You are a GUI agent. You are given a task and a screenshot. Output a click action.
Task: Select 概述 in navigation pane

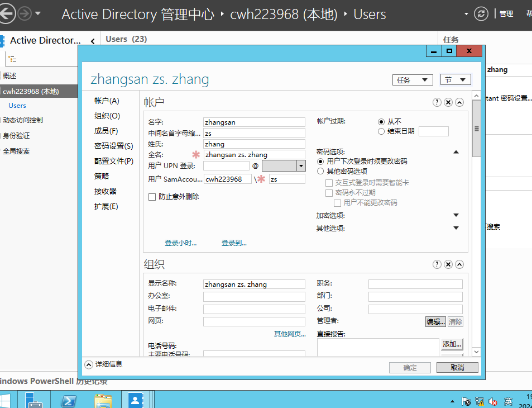coord(9,76)
